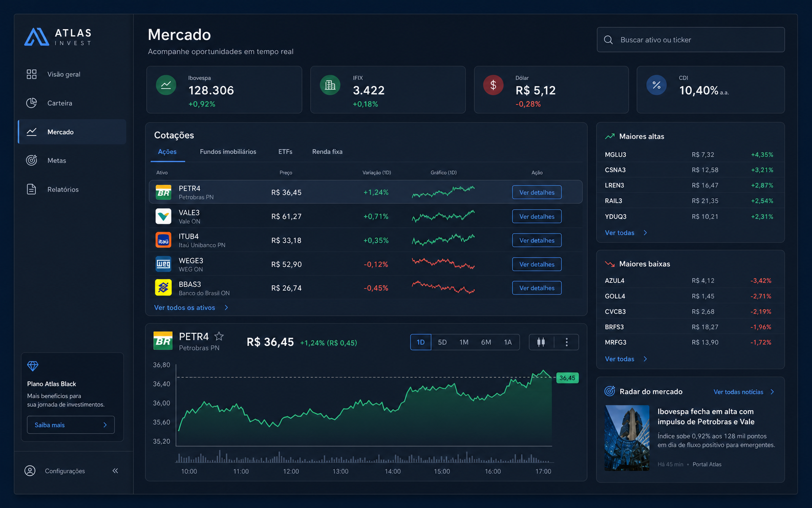This screenshot has width=812, height=508.
Task: Focus the Buscar ativo ou ticker field
Action: pos(691,40)
